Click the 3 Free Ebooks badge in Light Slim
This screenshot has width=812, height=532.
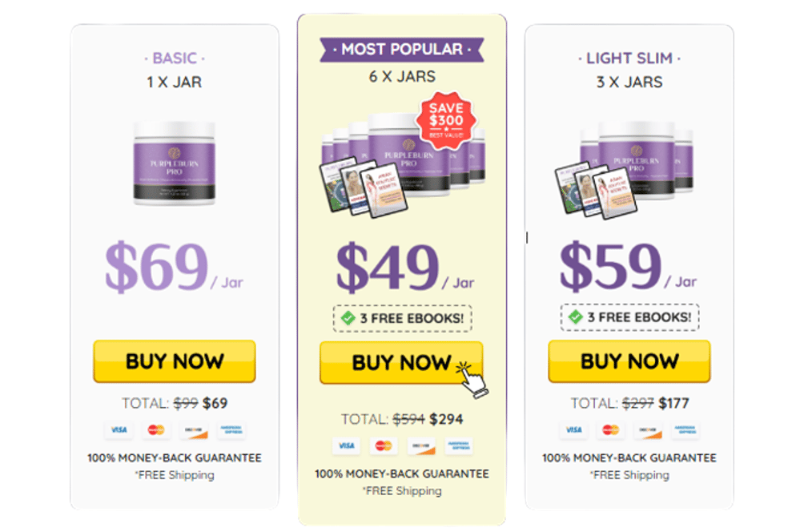click(629, 317)
